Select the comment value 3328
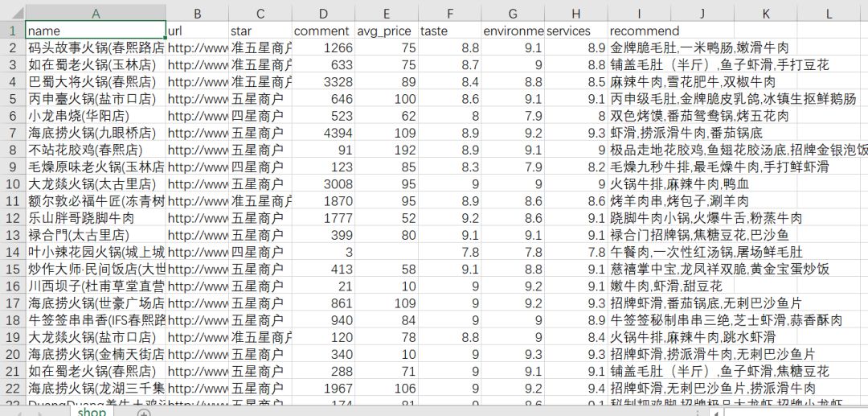The width and height of the screenshot is (868, 416). tap(324, 82)
